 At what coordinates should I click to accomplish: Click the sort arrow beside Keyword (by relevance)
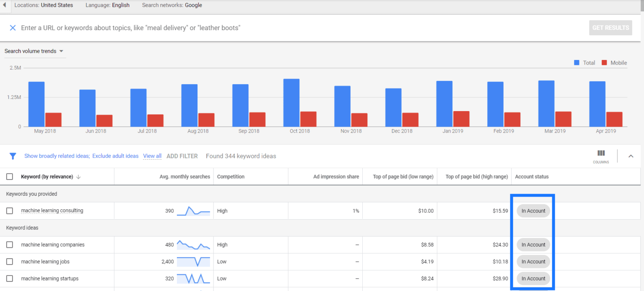tap(78, 177)
